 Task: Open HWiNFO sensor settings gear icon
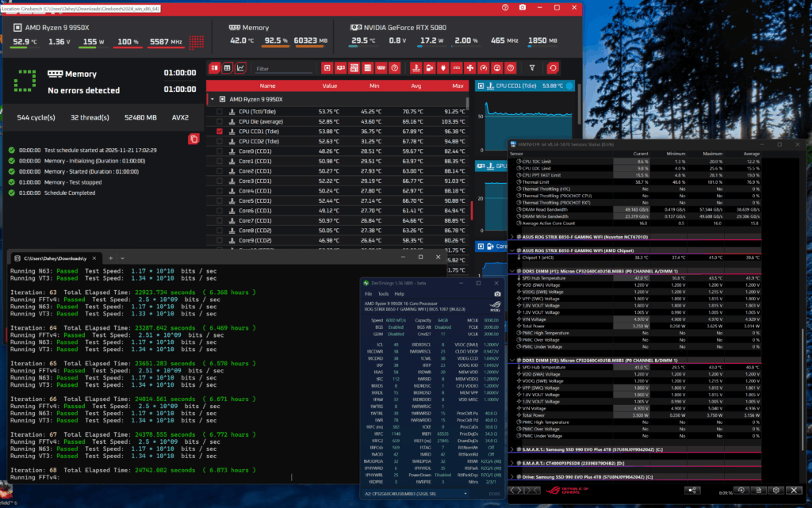pyautogui.click(x=776, y=491)
